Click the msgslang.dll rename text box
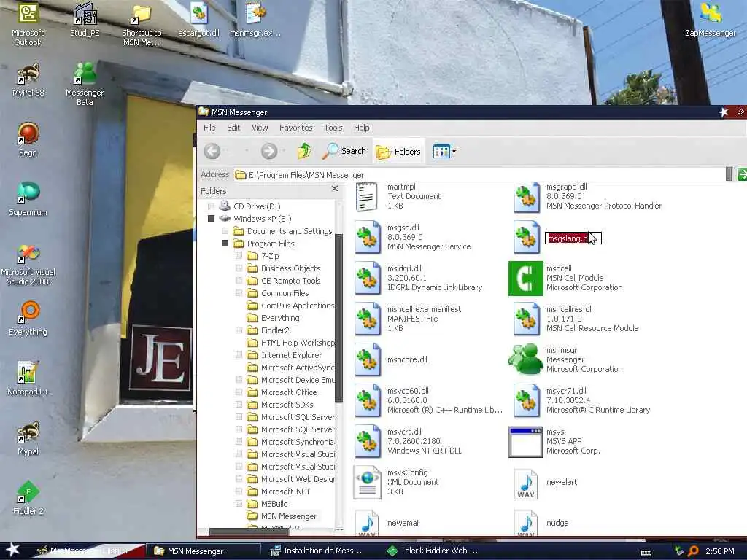This screenshot has width=747, height=560. (573, 238)
